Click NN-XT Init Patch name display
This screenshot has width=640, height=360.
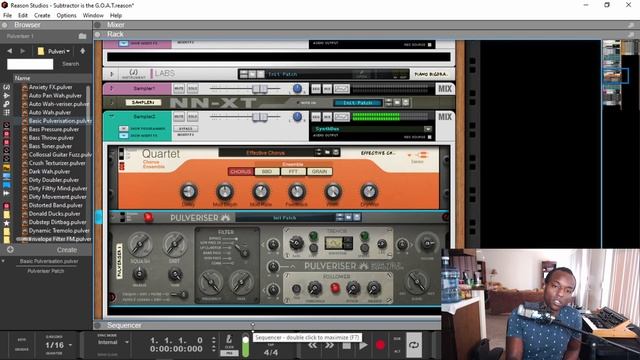358,103
